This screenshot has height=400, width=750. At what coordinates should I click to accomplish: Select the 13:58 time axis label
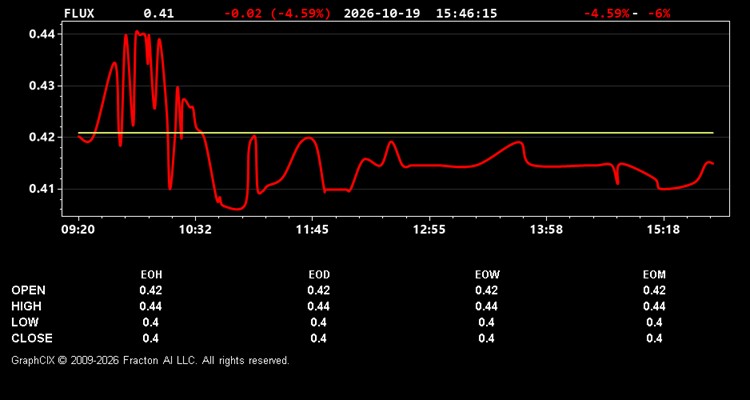tap(546, 230)
